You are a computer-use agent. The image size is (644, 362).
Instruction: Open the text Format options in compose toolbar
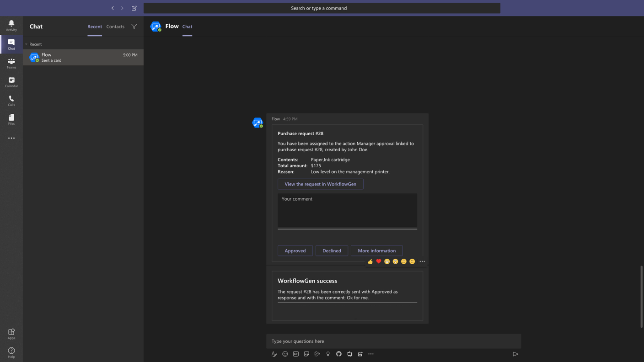point(274,354)
